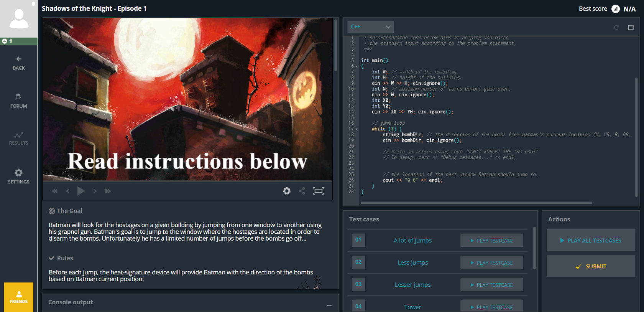644x312 pixels.
Task: Click the test case number 01 badge
Action: (x=358, y=240)
